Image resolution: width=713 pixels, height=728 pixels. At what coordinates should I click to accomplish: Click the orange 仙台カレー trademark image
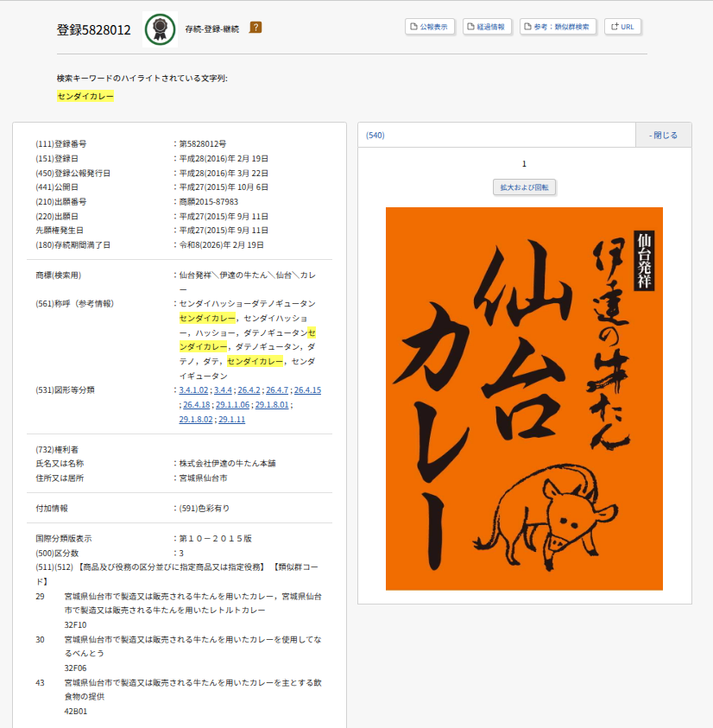(525, 397)
